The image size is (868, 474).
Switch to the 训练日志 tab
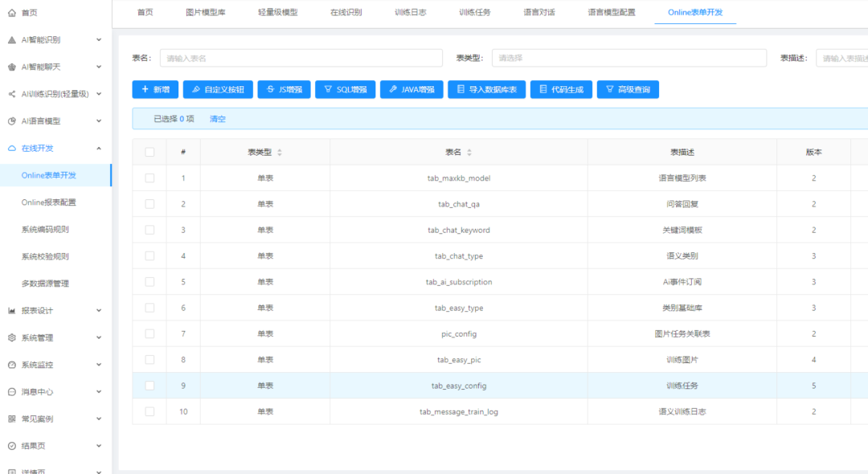[x=410, y=12]
